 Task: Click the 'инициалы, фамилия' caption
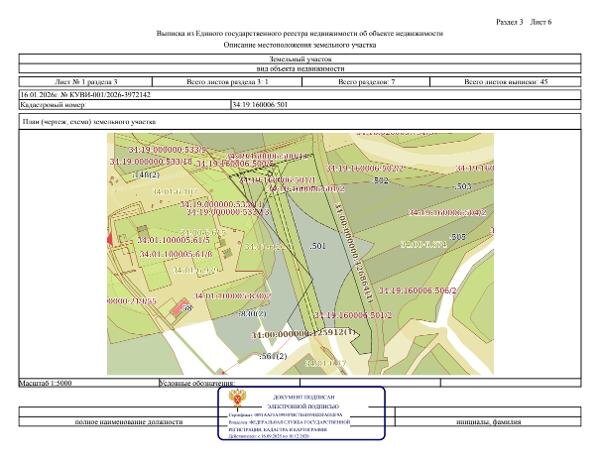[x=489, y=422]
